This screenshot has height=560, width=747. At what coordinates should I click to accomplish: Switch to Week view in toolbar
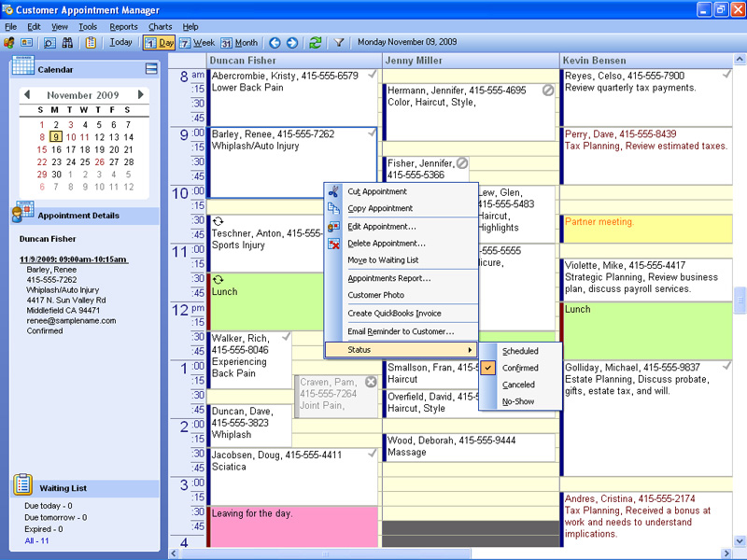tap(197, 42)
